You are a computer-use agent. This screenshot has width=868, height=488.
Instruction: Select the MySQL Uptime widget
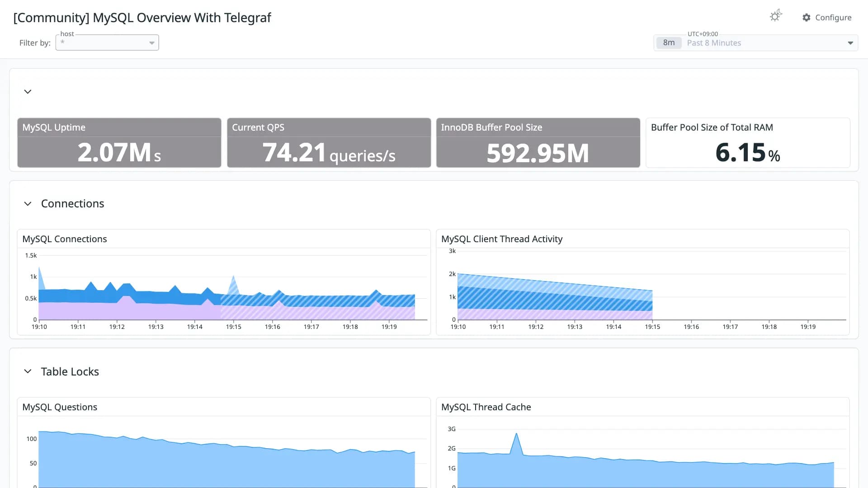[119, 143]
